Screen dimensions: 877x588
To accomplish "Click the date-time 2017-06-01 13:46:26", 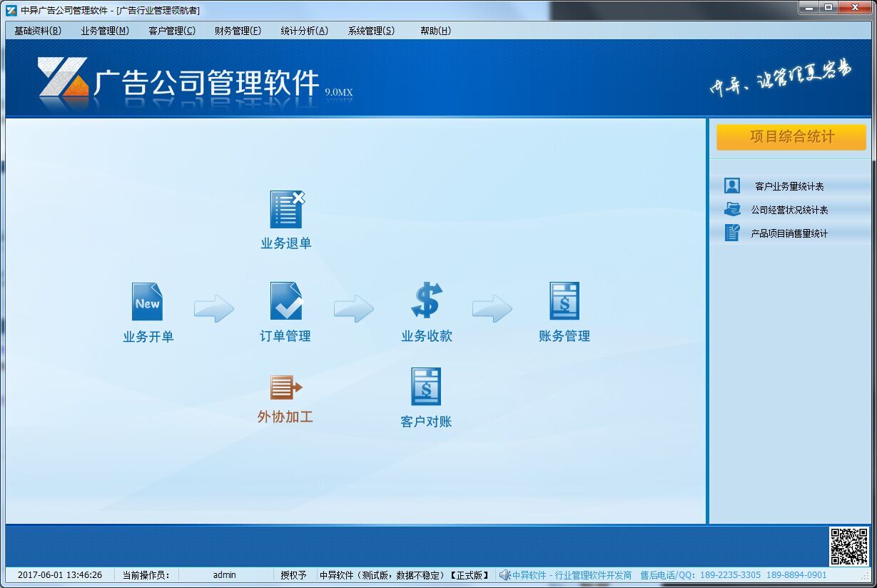I will [x=60, y=575].
